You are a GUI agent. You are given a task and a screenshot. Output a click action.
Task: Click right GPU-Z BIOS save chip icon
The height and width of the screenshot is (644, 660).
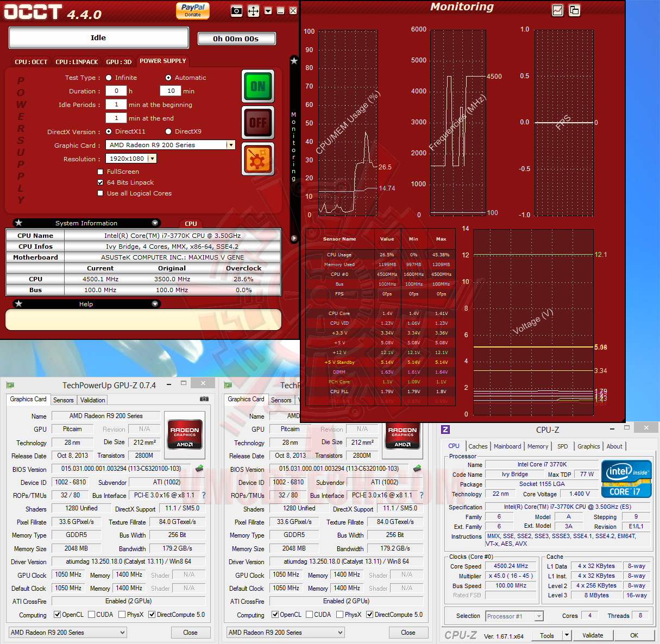tap(417, 469)
